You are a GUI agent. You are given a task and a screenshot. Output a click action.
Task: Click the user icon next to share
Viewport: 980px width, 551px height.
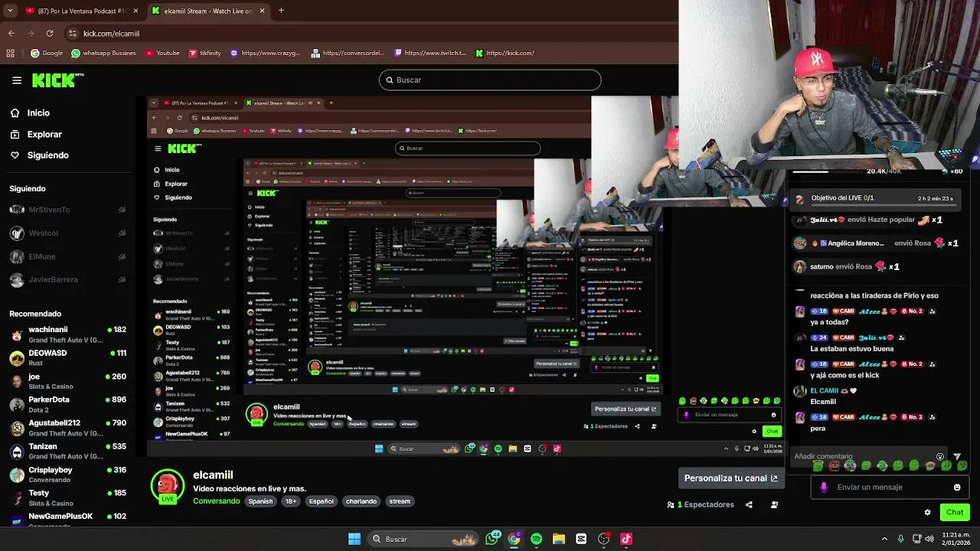[774, 504]
